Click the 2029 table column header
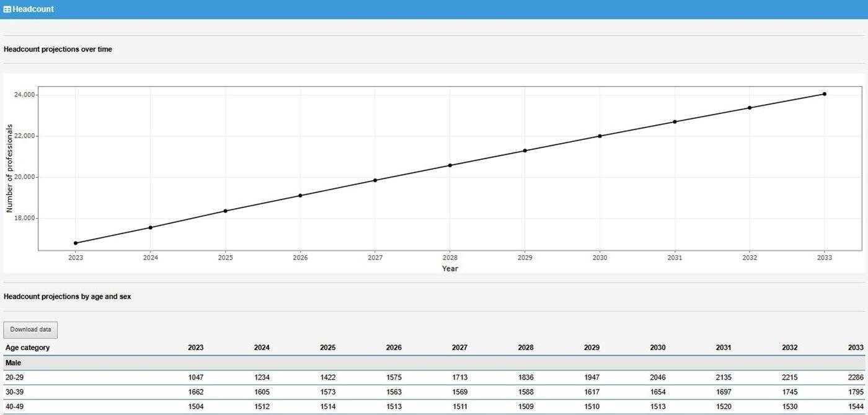Image resolution: width=868 pixels, height=415 pixels. point(591,347)
